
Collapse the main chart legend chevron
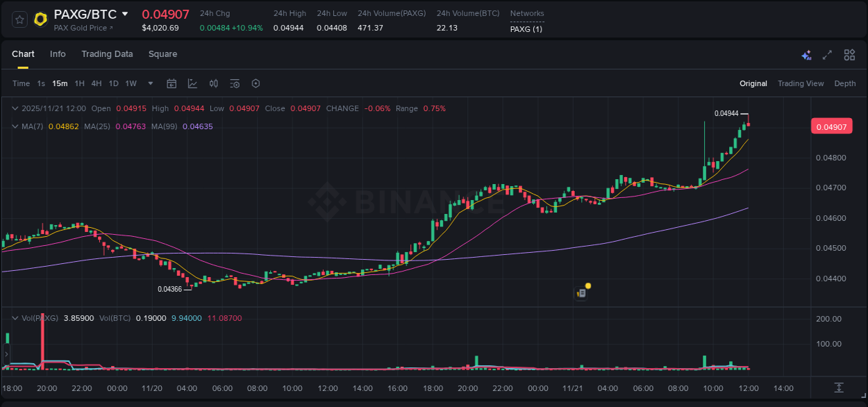(14, 108)
